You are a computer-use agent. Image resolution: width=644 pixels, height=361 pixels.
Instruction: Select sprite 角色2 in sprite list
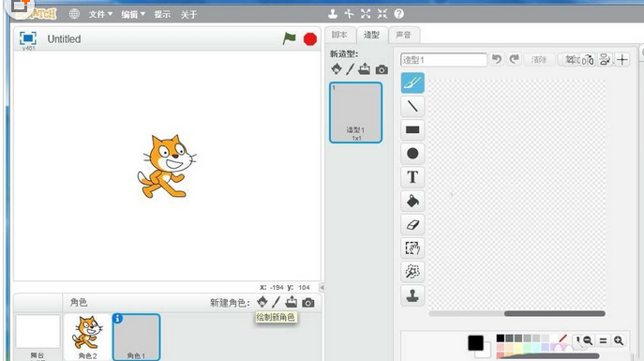87,337
